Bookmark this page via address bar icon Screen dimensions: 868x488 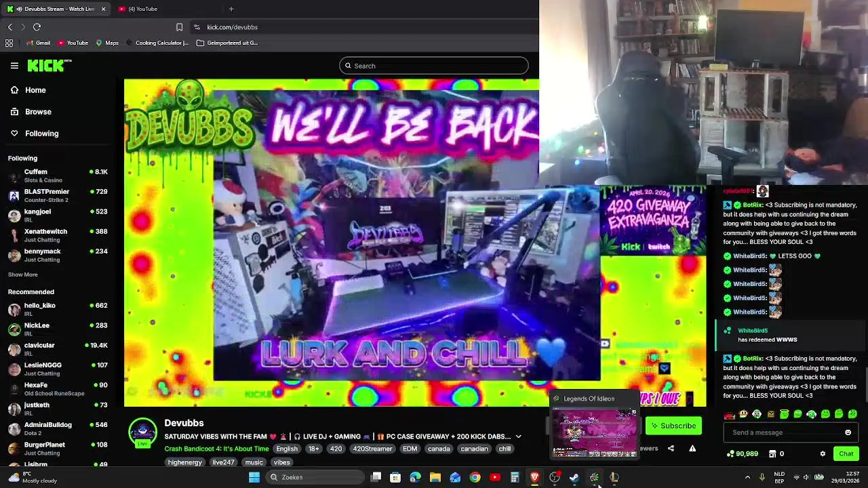point(179,27)
